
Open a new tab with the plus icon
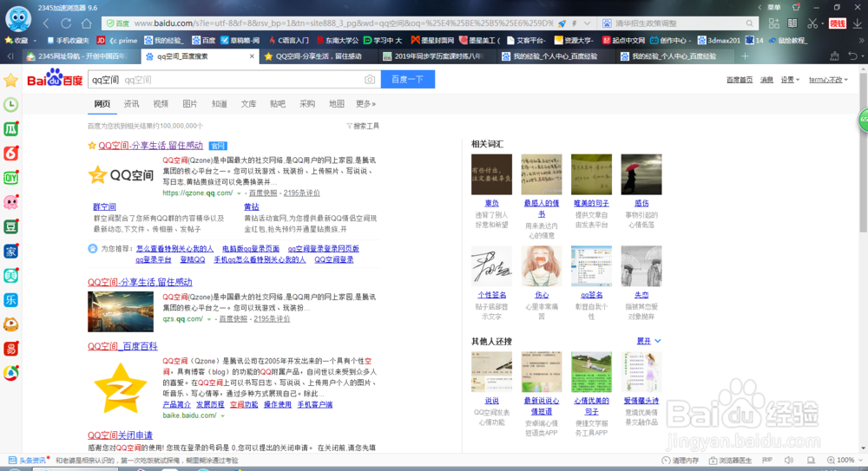(745, 56)
